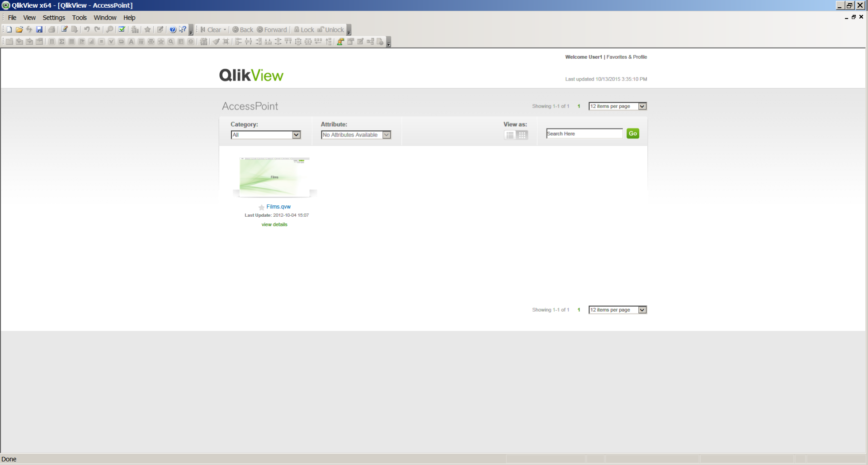This screenshot has height=465, width=868.
Task: Create a new document with New File icon
Action: pyautogui.click(x=9, y=29)
